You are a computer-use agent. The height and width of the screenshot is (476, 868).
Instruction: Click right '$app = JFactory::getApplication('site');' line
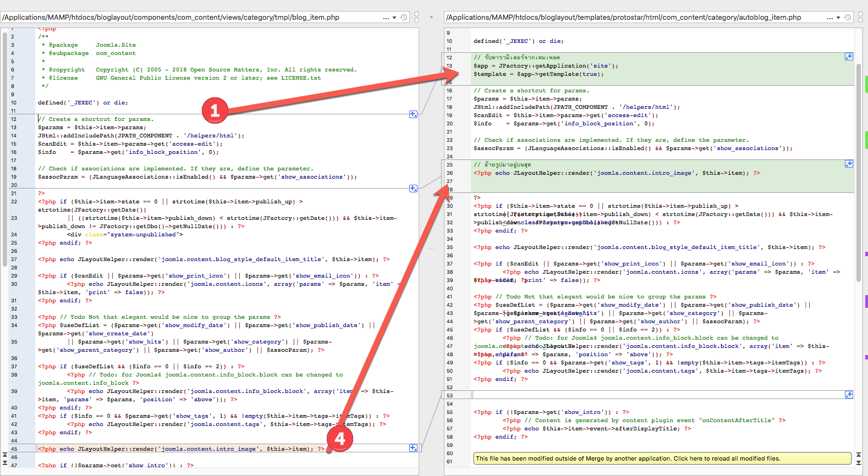click(546, 66)
